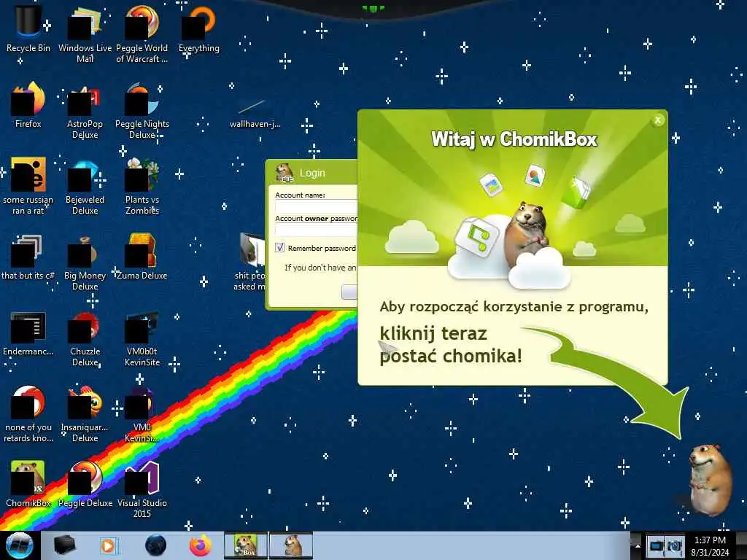Open the Windows Start menu orb
The image size is (747, 560).
pyautogui.click(x=20, y=545)
